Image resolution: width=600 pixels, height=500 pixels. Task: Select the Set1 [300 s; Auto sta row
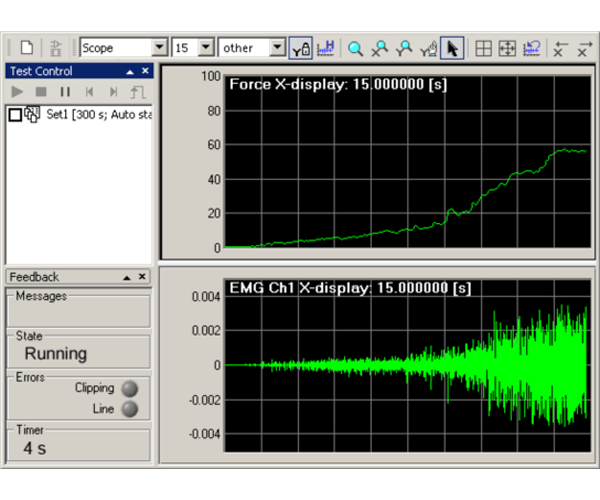79,114
